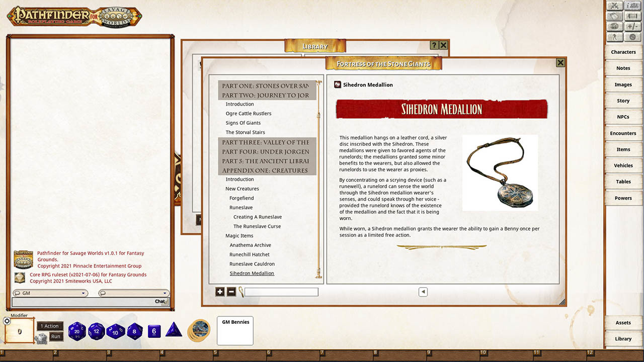Open the Runeslave Cauldron entry
Viewport: 644px width, 362px height.
(252, 263)
